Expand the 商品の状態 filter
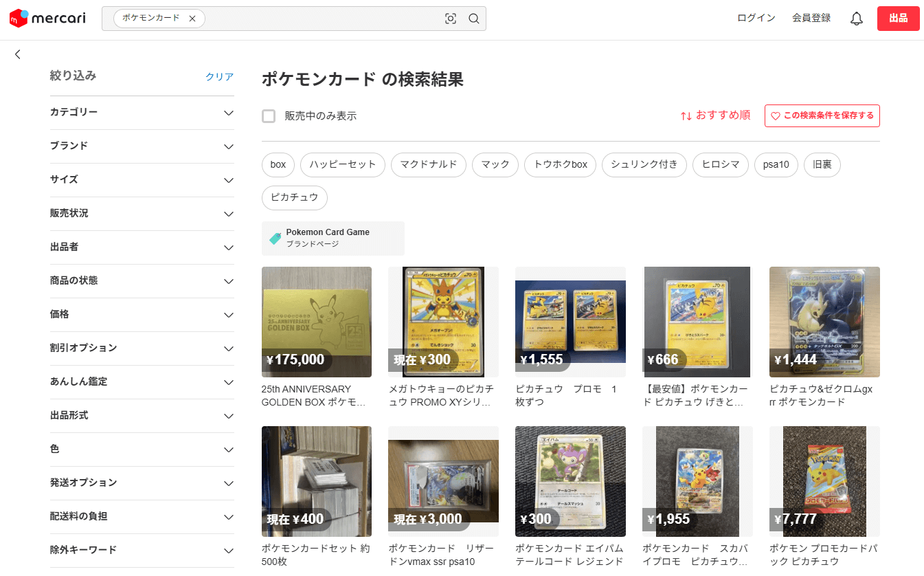Screen dimensions: 924x576 tap(142, 281)
